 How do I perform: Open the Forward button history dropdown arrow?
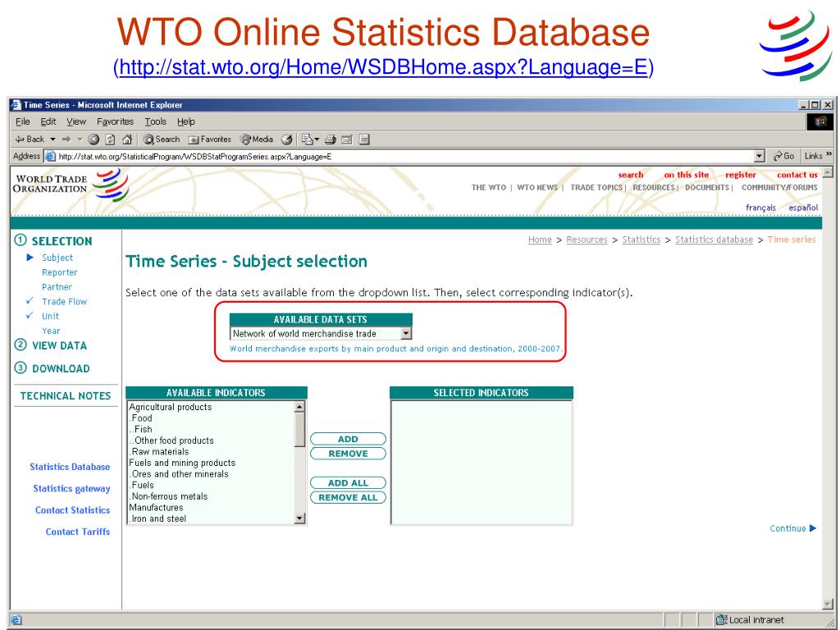tap(80, 139)
